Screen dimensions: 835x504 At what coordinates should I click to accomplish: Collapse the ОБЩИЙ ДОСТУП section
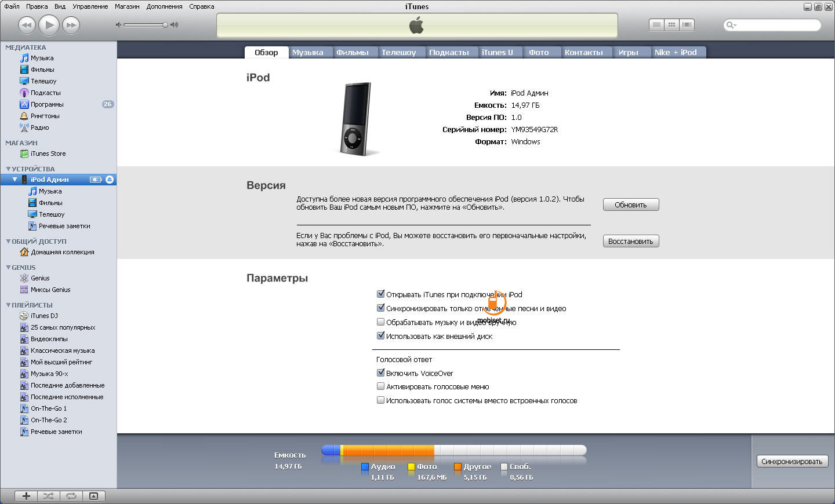[x=8, y=242]
